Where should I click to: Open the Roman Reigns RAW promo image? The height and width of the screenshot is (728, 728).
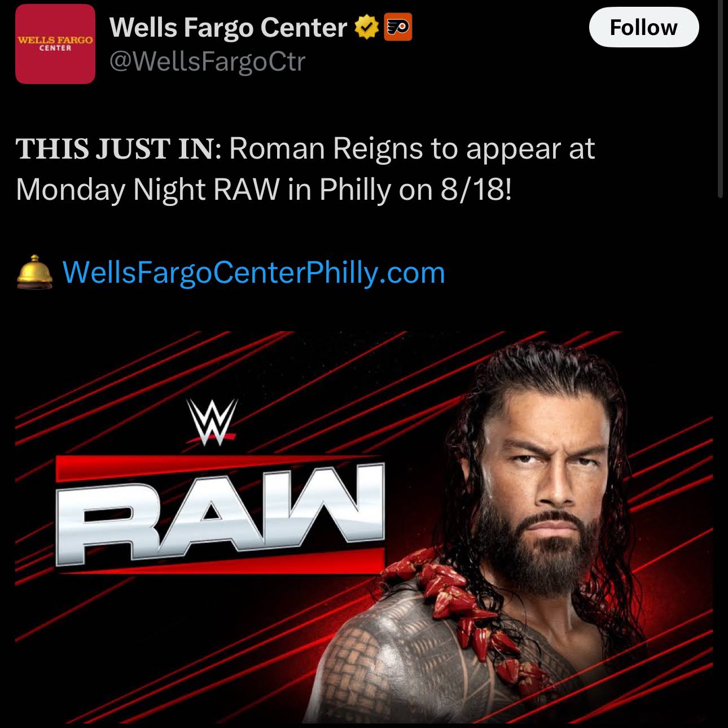tap(364, 527)
